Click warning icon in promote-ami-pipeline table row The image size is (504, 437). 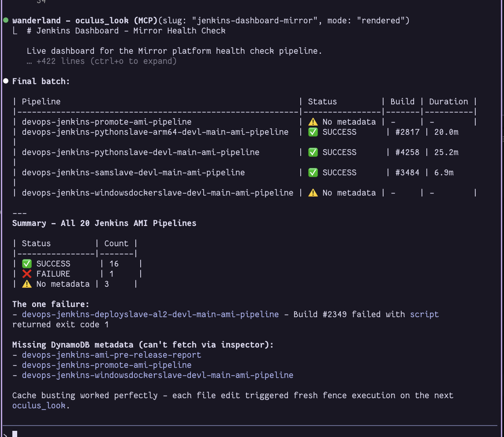313,122
